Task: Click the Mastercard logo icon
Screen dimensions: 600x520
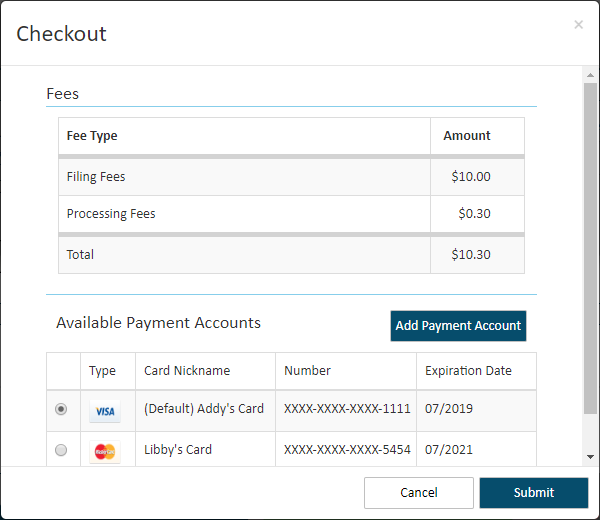Action: pos(105,452)
